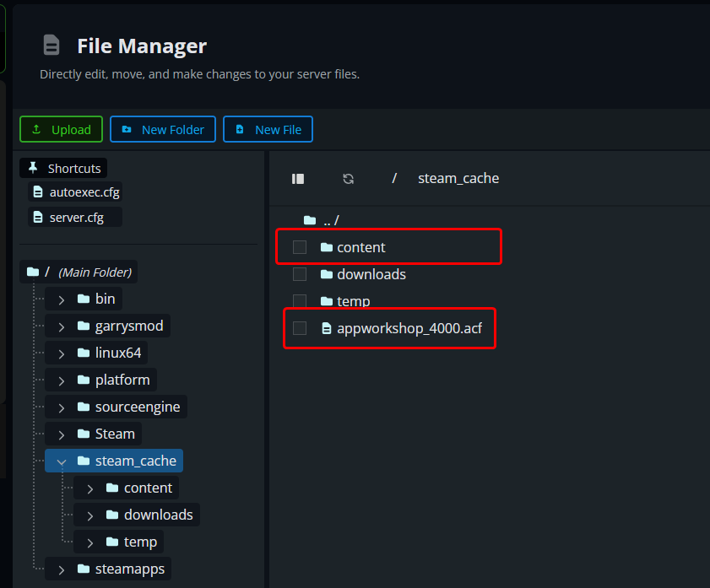Go up to parent folder ../
Image resolution: width=710 pixels, height=588 pixels.
coord(322,221)
